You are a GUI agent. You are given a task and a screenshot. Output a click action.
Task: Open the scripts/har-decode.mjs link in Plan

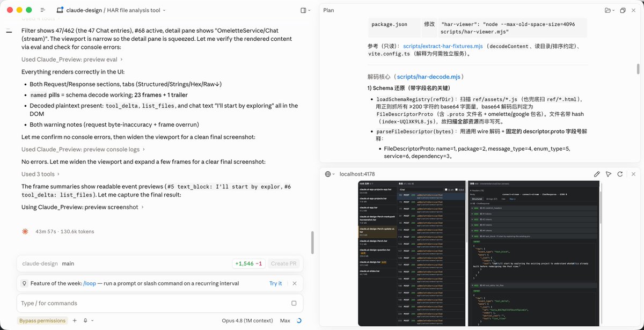click(430, 77)
